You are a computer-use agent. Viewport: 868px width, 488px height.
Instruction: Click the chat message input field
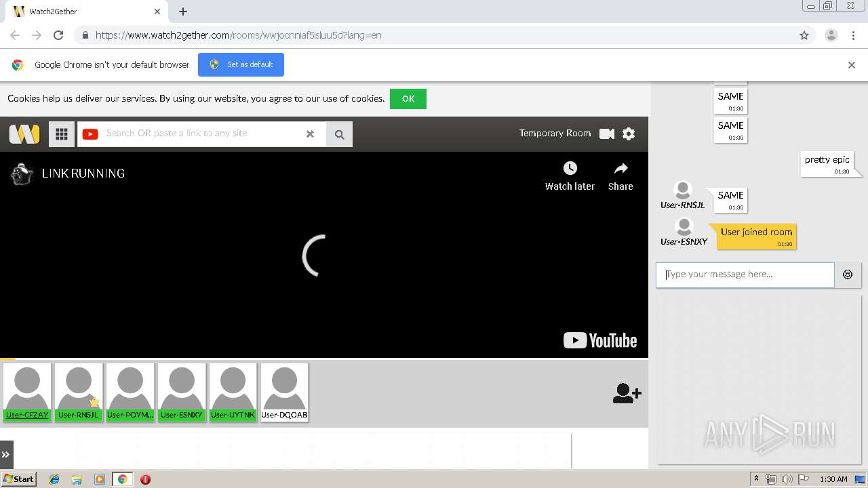tap(745, 275)
